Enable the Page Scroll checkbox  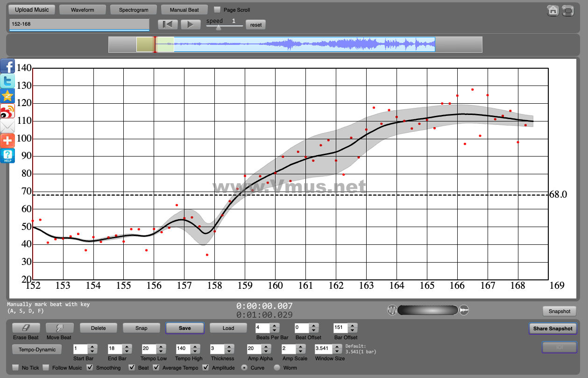click(x=217, y=10)
